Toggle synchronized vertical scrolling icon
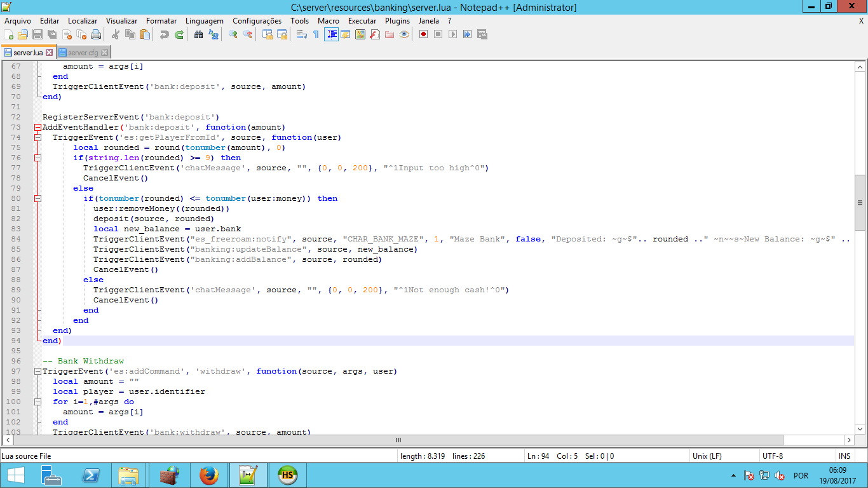This screenshot has height=488, width=868. [x=268, y=34]
